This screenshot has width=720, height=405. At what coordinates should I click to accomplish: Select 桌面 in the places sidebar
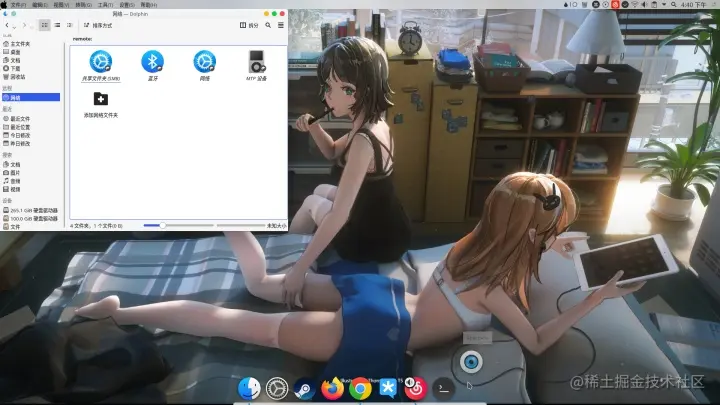(12, 52)
